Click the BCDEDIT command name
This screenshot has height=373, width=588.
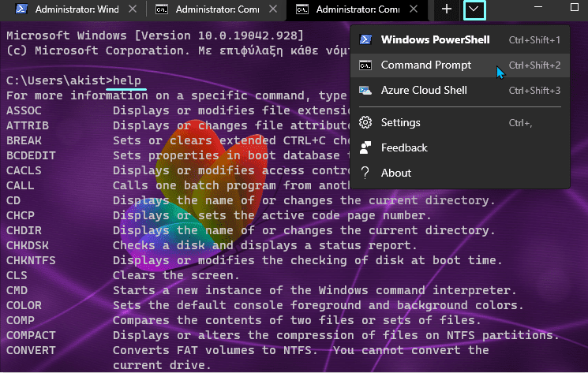(31, 155)
